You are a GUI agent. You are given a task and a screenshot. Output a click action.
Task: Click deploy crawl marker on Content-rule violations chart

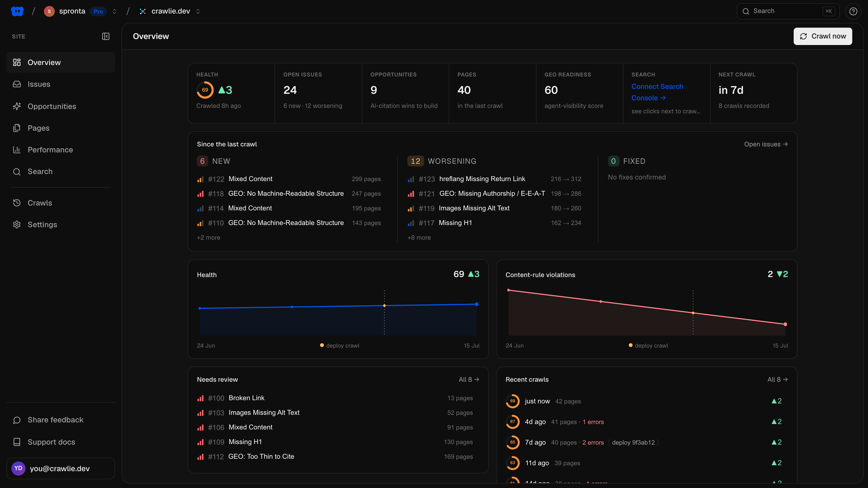693,313
